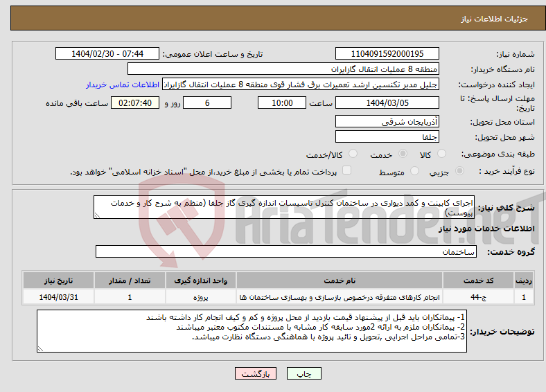Select the کالا/خدمت radio button
Screen dimensions: 546x392
click(353, 154)
